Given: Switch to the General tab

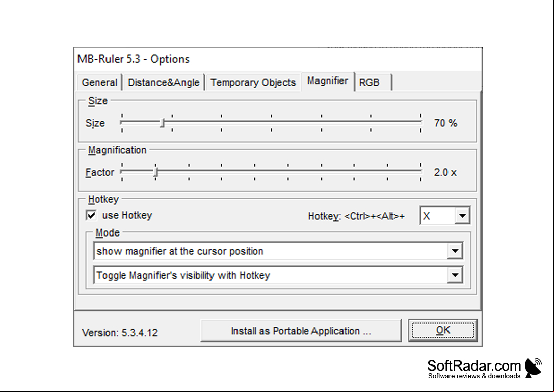Looking at the screenshot, I should click(99, 83).
